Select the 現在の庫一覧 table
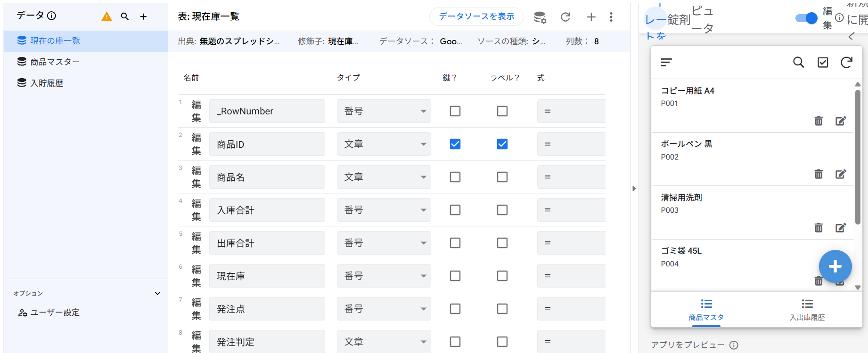Viewport: 868px width, 353px height. click(86, 41)
